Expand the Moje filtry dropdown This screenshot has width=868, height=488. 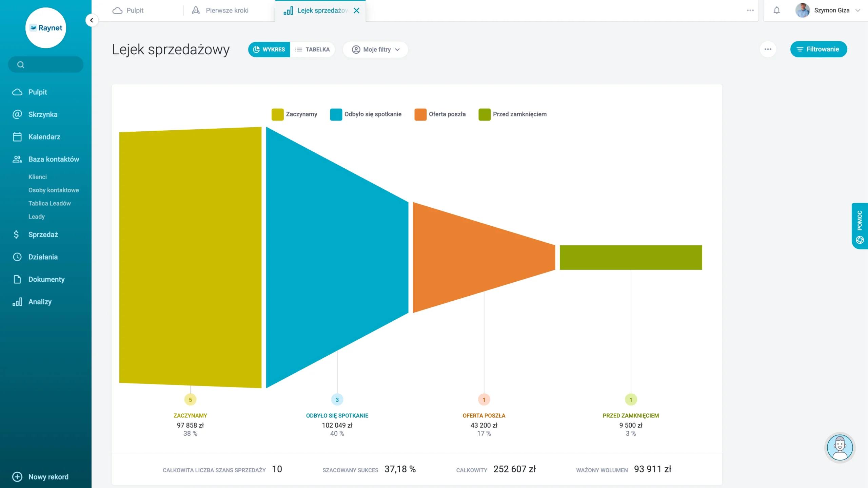(x=375, y=50)
